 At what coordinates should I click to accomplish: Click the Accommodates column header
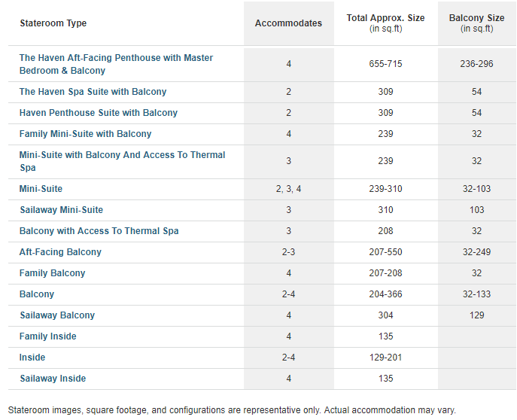click(x=288, y=23)
